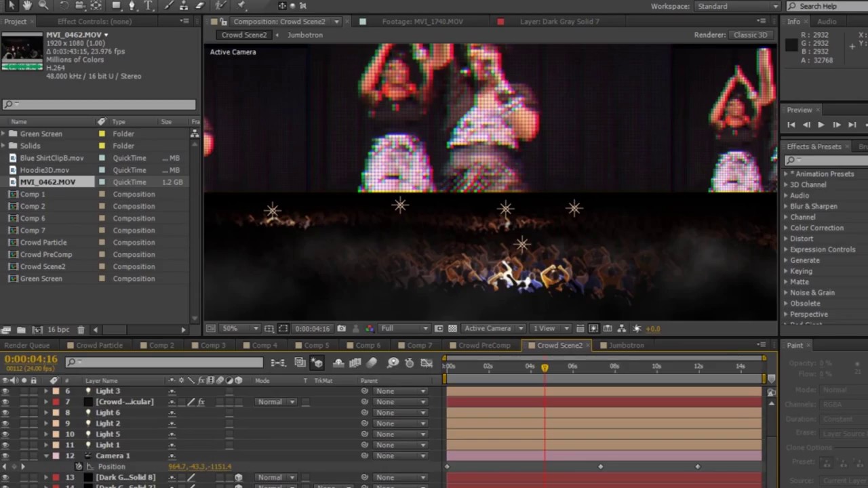Enable frame blending timeline switch
Screen dimensions: 868x488
click(x=355, y=363)
